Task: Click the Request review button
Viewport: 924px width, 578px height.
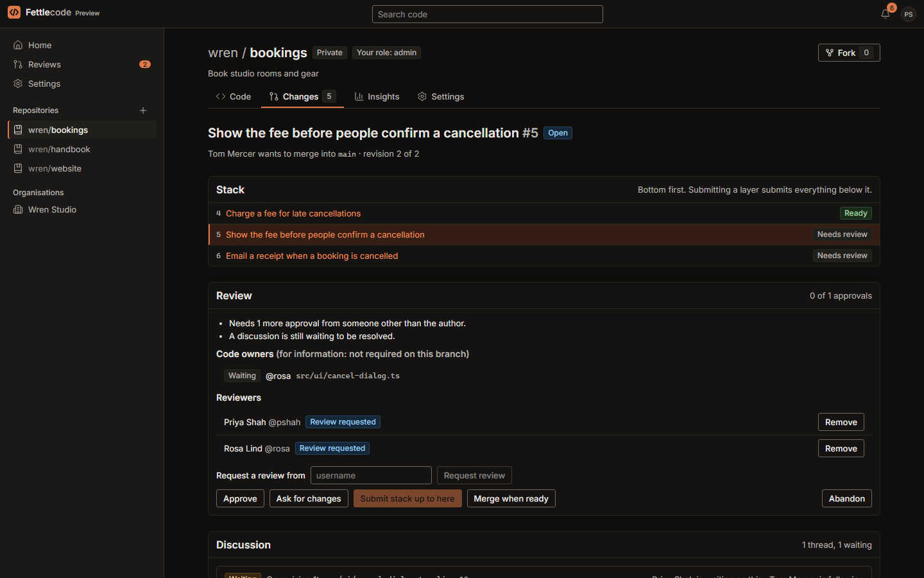Action: pos(474,475)
